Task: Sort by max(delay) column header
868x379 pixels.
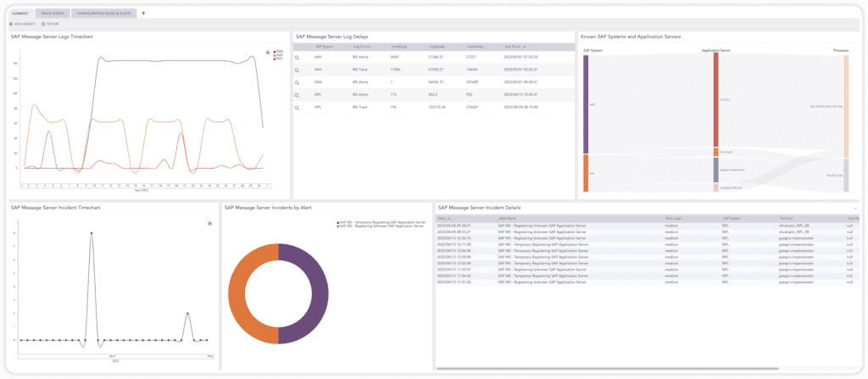Action: 475,47
